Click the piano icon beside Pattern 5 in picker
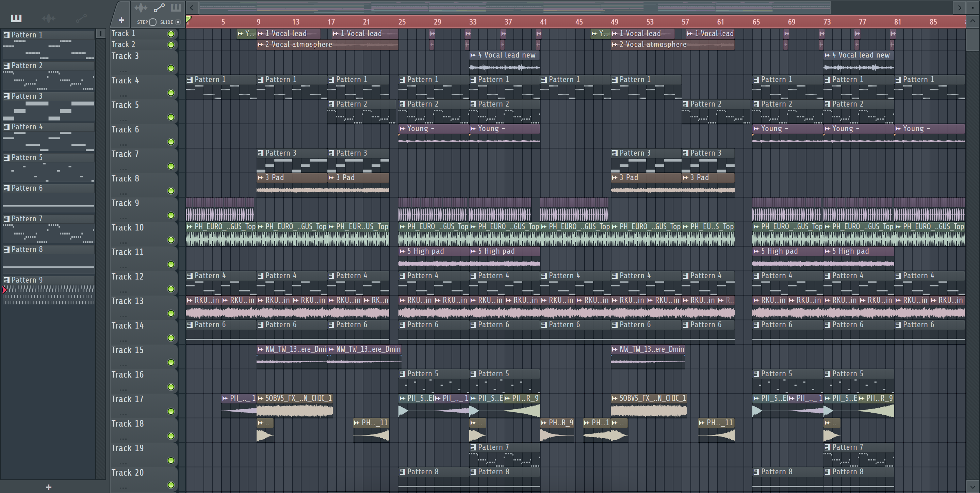The width and height of the screenshot is (980, 493). pos(6,158)
